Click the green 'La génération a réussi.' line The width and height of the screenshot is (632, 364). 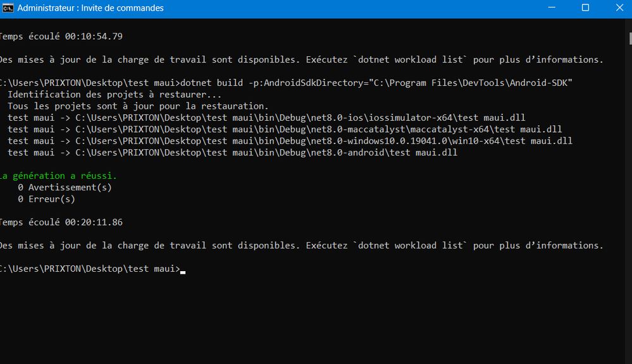58,176
